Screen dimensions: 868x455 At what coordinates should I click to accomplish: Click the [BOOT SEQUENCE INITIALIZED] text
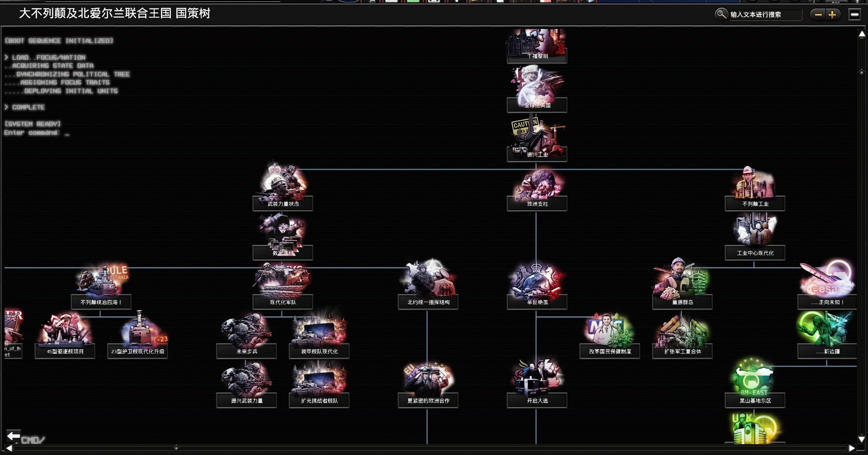click(x=59, y=41)
